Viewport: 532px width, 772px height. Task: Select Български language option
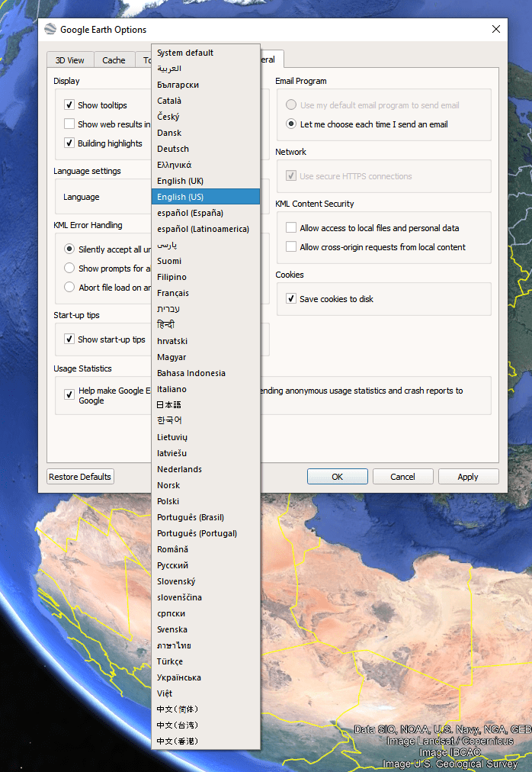pyautogui.click(x=206, y=85)
